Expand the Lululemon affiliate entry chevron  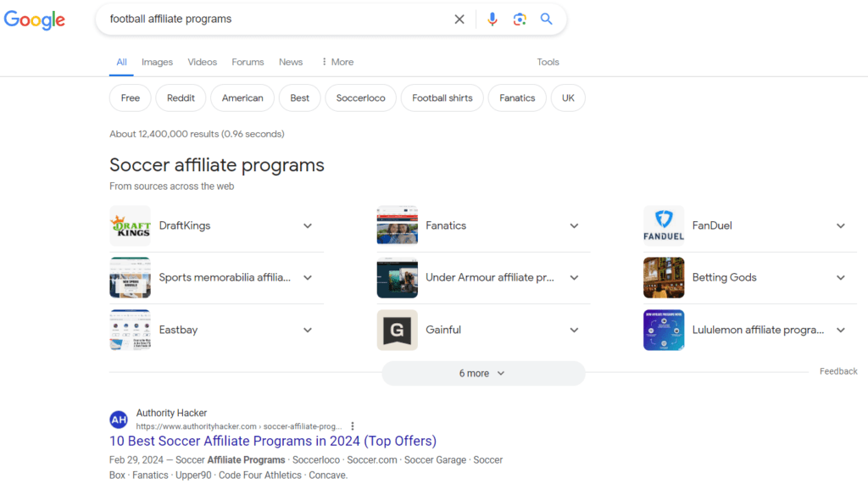click(x=841, y=330)
